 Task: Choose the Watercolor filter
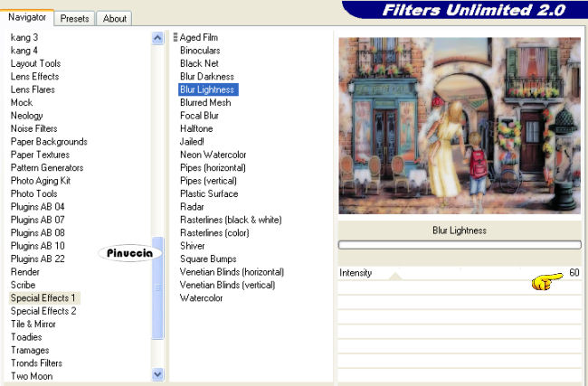pyautogui.click(x=202, y=298)
